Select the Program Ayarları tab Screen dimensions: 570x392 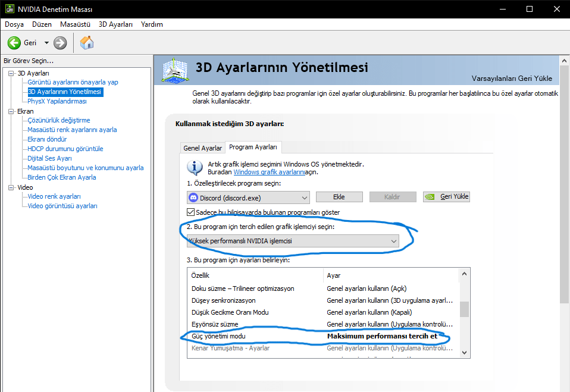point(253,147)
